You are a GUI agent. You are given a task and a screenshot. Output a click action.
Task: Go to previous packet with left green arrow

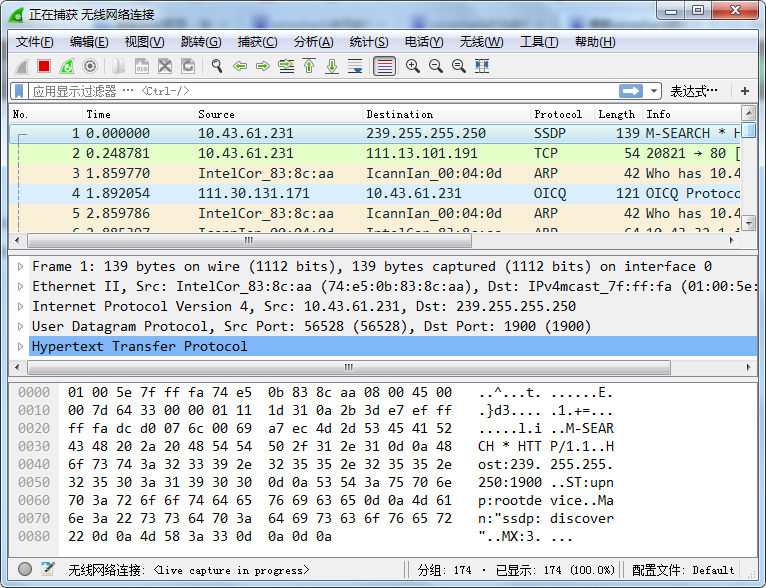tap(240, 66)
